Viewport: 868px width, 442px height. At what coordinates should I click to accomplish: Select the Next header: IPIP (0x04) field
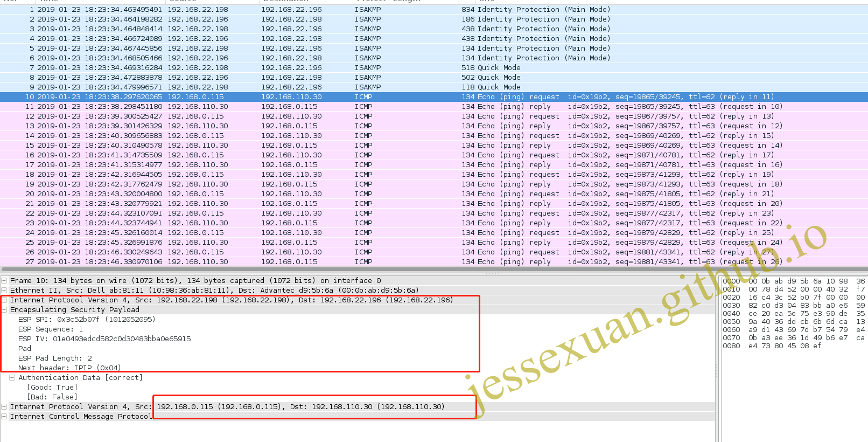pyautogui.click(x=69, y=368)
